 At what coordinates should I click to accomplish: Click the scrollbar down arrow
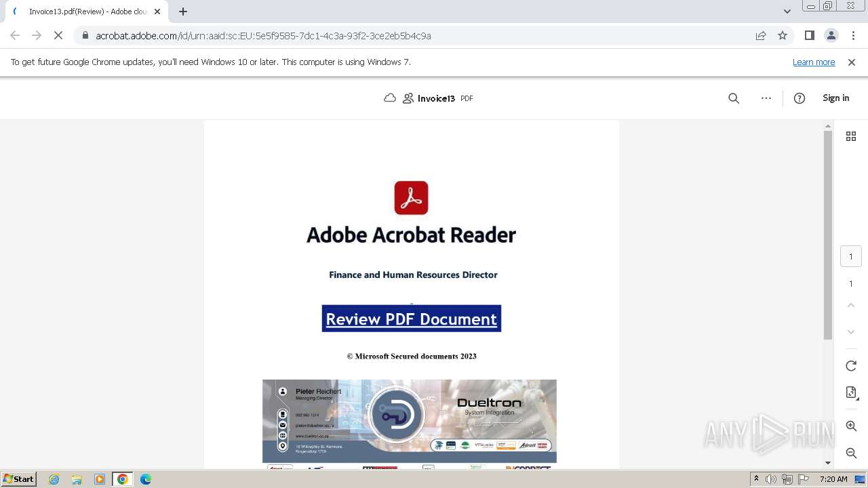(x=828, y=463)
